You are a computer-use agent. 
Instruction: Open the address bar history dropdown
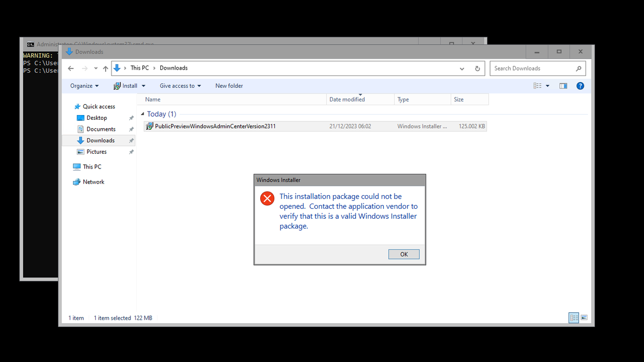pyautogui.click(x=462, y=69)
